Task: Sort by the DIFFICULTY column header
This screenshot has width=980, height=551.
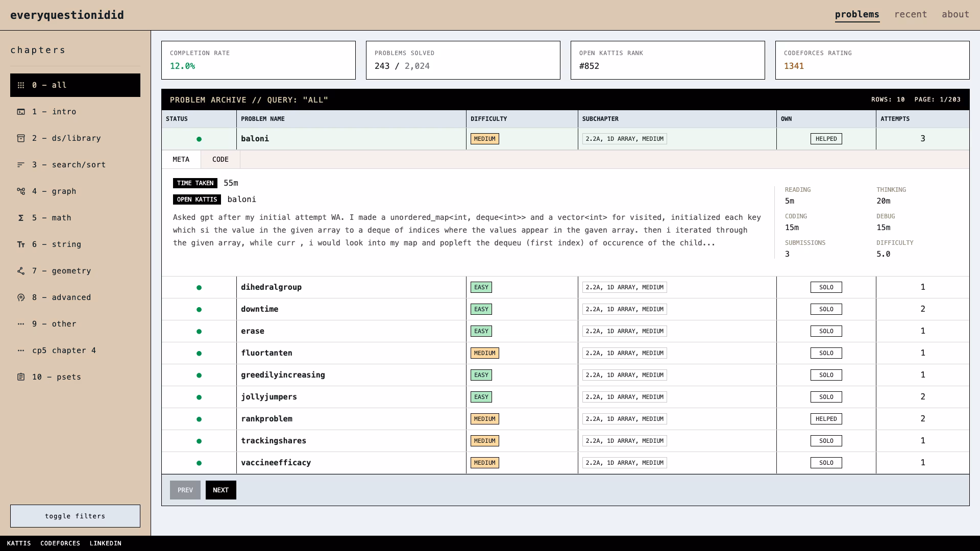Action: point(488,119)
